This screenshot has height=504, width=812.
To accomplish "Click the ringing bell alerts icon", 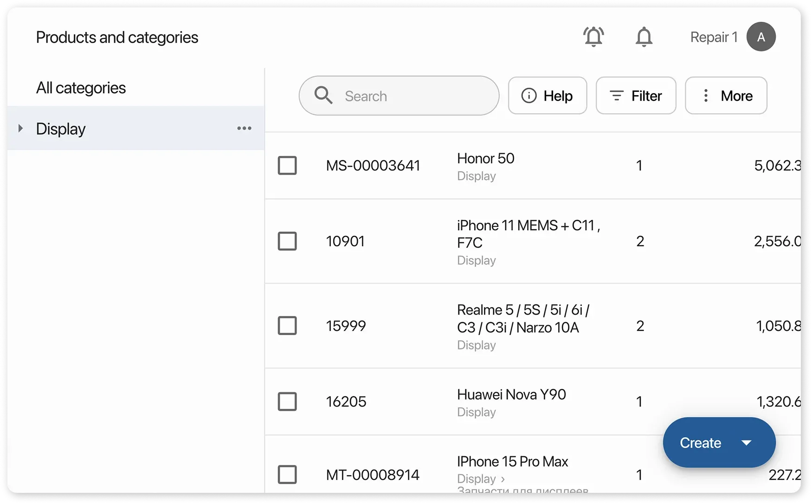I will (x=593, y=37).
